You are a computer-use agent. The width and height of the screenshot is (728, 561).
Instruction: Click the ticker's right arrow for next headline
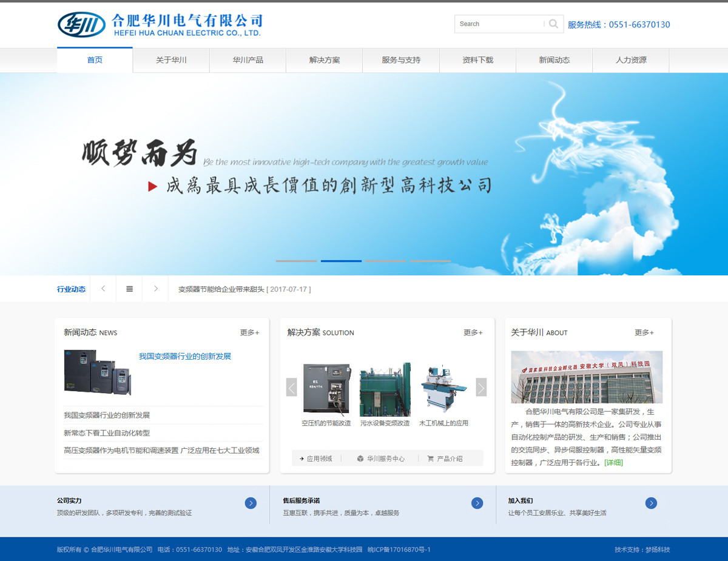point(155,289)
